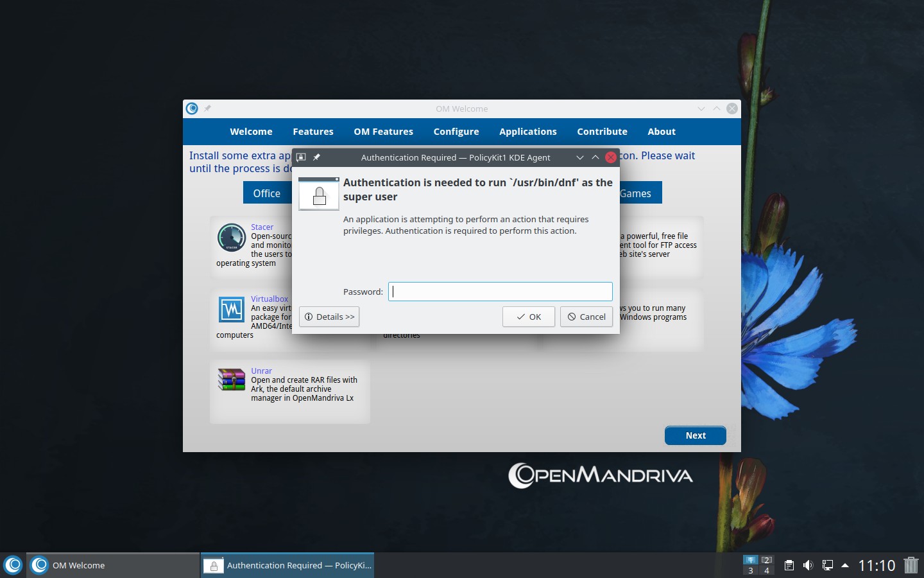Click the Unrar application icon
This screenshot has width=924, height=578.
click(x=231, y=380)
